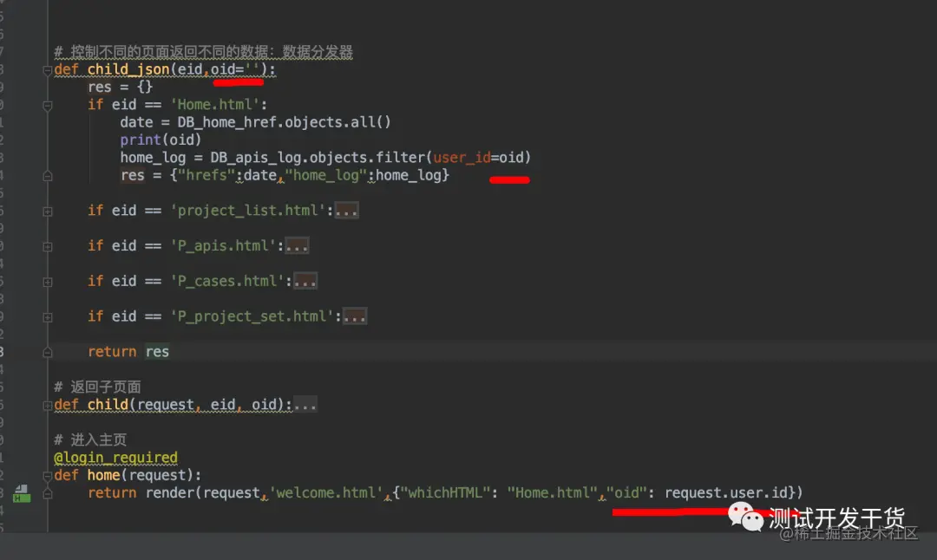Click request.user.id in render call

(726, 493)
